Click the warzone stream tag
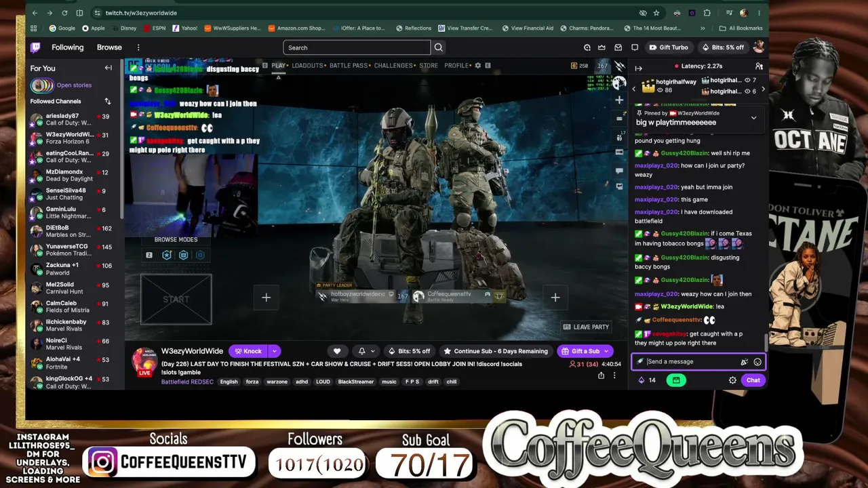This screenshot has height=488, width=868. click(277, 382)
